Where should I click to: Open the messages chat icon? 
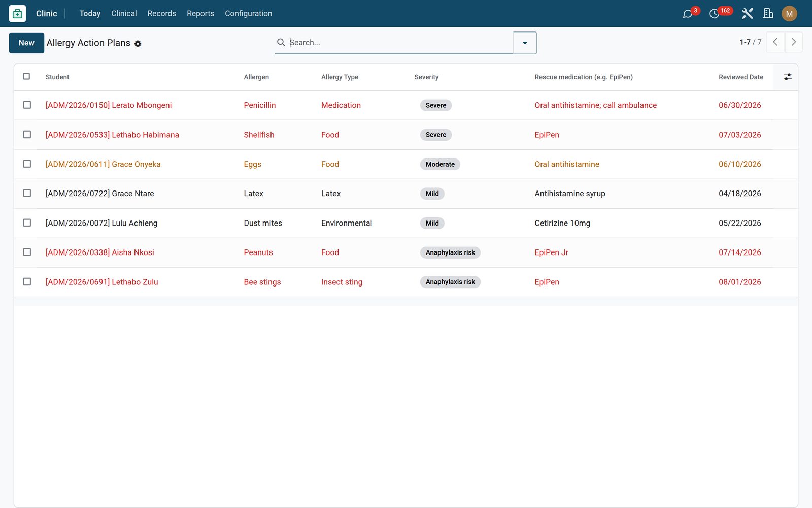click(x=688, y=14)
